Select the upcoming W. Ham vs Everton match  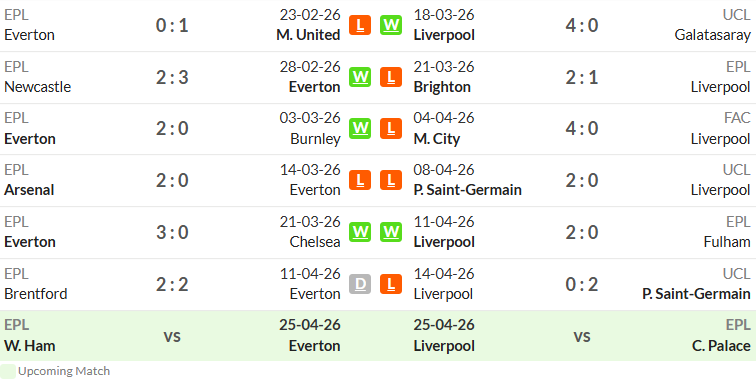pos(172,336)
